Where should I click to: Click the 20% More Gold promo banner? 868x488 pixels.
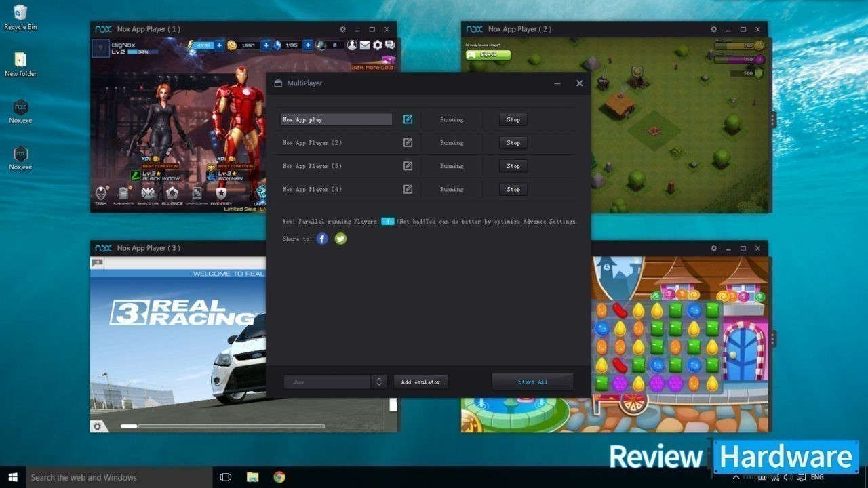pos(372,67)
